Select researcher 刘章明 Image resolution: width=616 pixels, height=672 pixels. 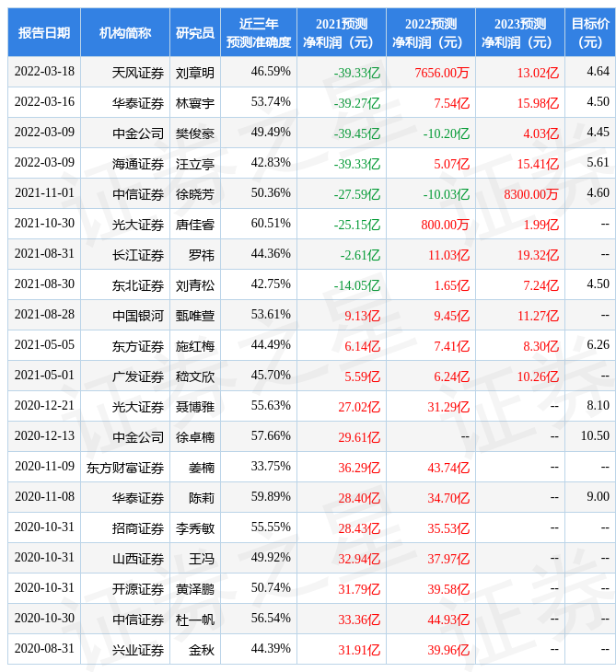tap(195, 73)
